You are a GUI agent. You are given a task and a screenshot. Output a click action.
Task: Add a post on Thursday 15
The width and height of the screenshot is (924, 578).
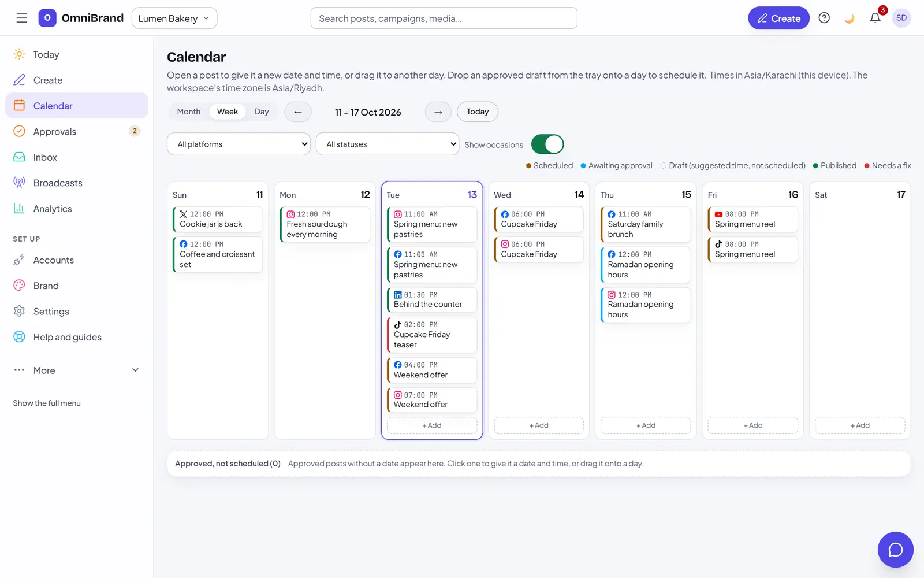(x=646, y=425)
